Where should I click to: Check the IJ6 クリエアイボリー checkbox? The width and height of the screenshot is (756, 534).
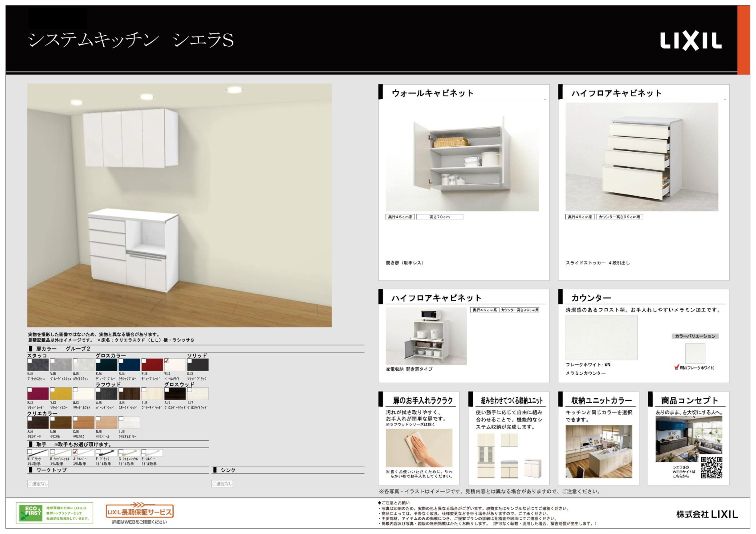click(121, 418)
